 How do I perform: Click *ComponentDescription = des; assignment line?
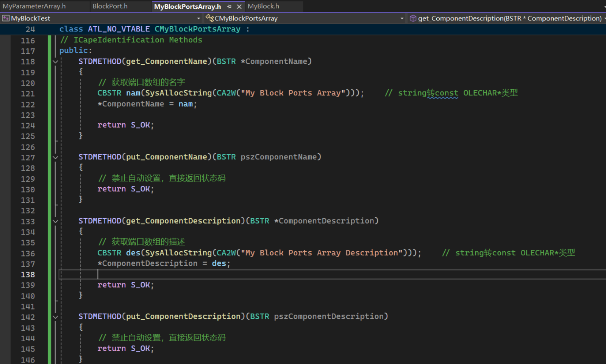coord(164,263)
